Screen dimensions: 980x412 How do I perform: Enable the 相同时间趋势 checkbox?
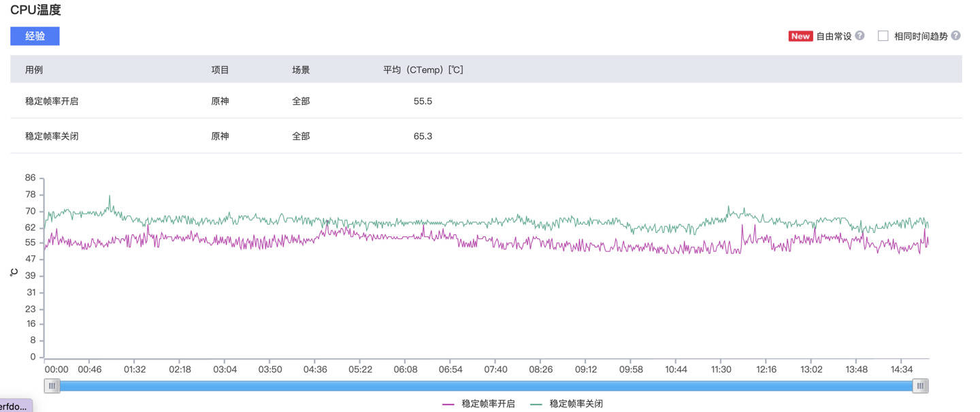(x=883, y=36)
